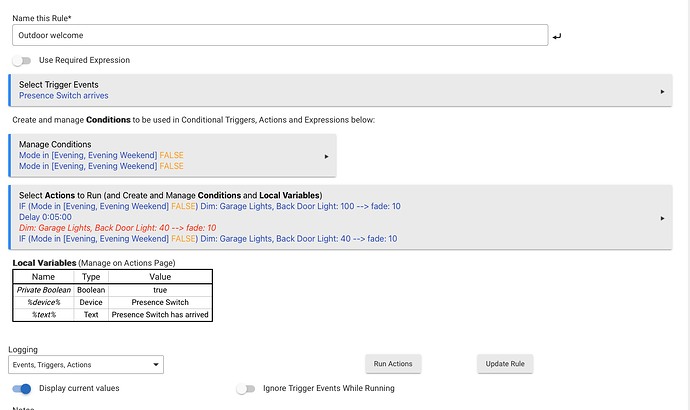Screen dimensions: 690x410
Task: Click the Presence Switch has arrived value
Action: tap(160, 315)
